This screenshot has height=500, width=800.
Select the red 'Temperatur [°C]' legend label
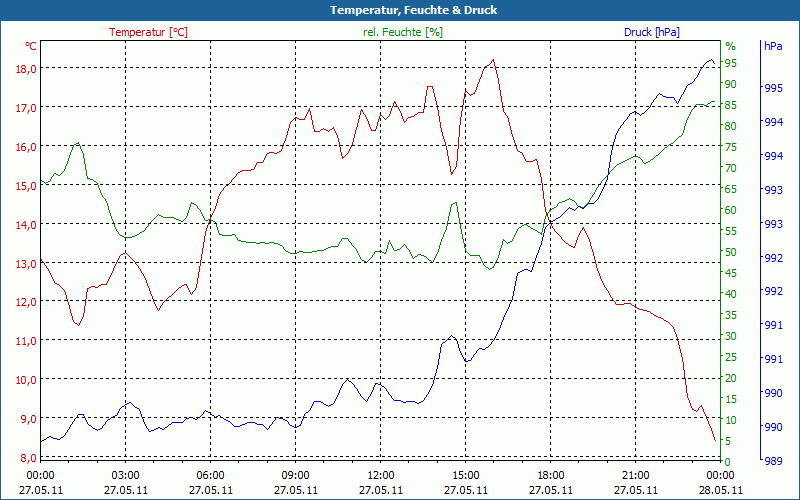point(148,32)
